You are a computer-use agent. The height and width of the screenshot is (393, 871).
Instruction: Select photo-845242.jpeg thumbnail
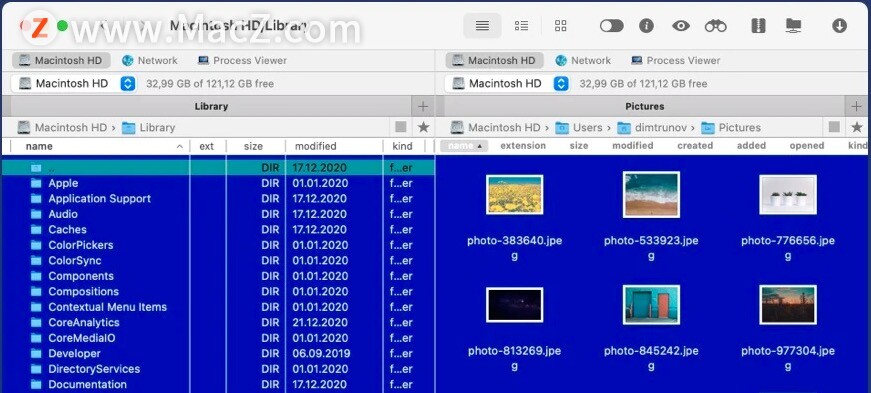(x=651, y=305)
